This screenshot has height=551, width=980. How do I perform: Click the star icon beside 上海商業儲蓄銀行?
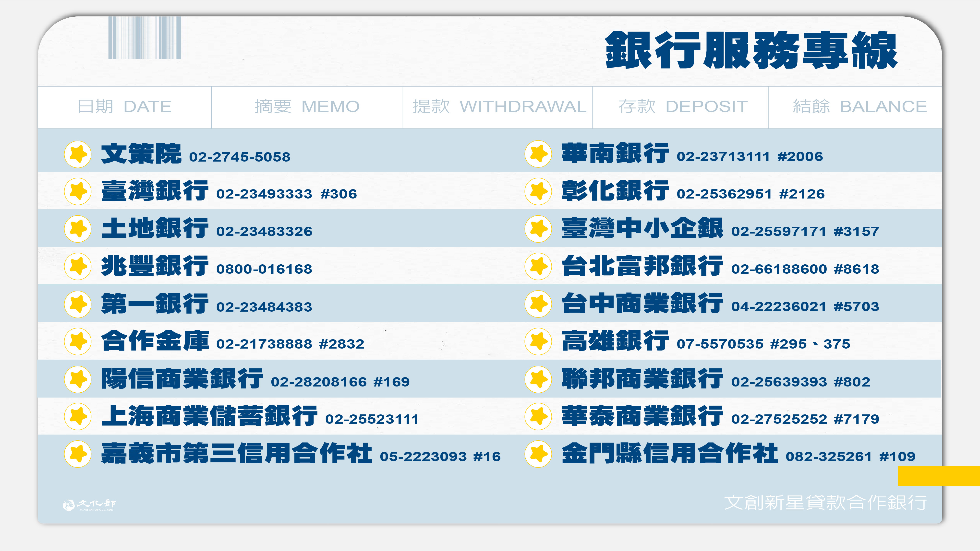tap(78, 416)
